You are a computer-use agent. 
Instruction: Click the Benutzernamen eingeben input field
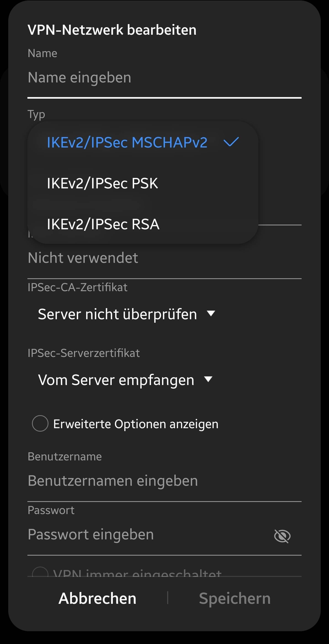tap(113, 480)
